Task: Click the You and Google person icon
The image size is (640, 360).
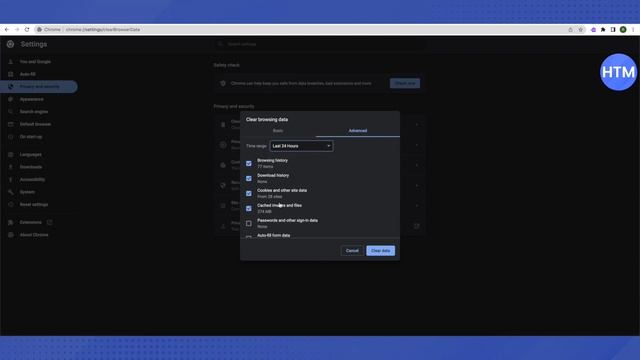Action: [11, 62]
